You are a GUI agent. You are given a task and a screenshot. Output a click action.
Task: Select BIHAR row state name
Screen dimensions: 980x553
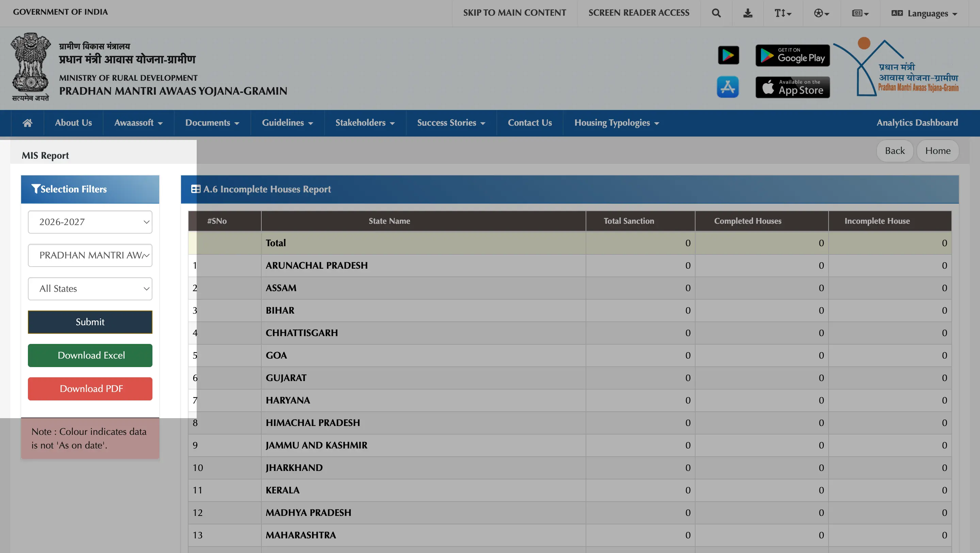(280, 311)
